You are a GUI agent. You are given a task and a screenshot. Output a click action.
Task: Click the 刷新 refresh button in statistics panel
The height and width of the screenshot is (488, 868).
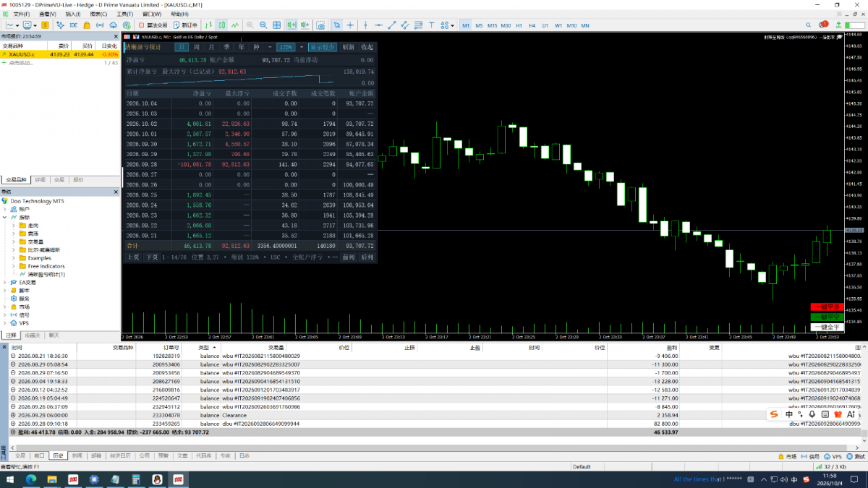coord(348,47)
